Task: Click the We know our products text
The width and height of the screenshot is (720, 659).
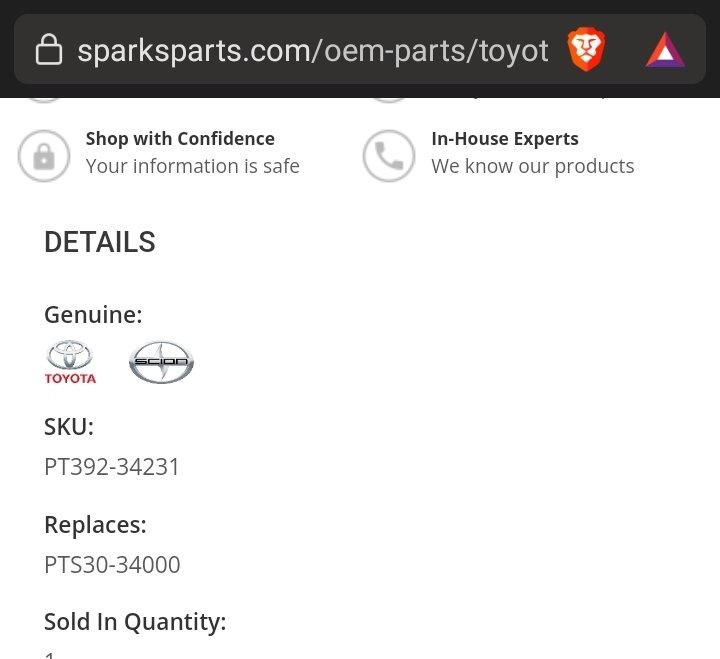Action: tap(533, 166)
